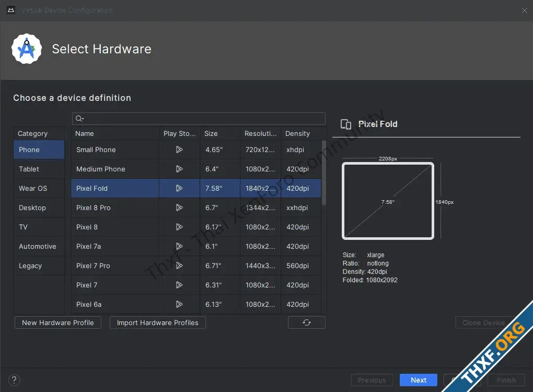Click the Play Store icon for Medium Phone
The width and height of the screenshot is (533, 392).
pyautogui.click(x=179, y=169)
